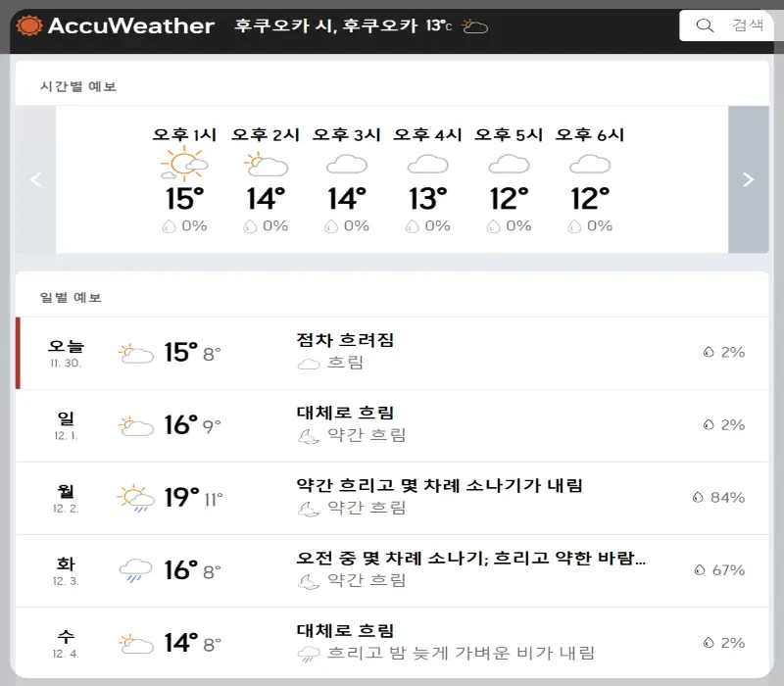Screen dimensions: 784x686
Task: Click the 흐림 night cloud icon in 오늘 row
Action: click(309, 364)
